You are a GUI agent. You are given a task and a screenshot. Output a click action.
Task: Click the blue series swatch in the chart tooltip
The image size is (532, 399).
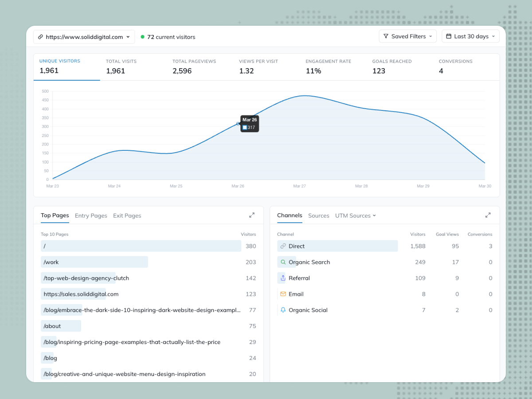pyautogui.click(x=245, y=128)
